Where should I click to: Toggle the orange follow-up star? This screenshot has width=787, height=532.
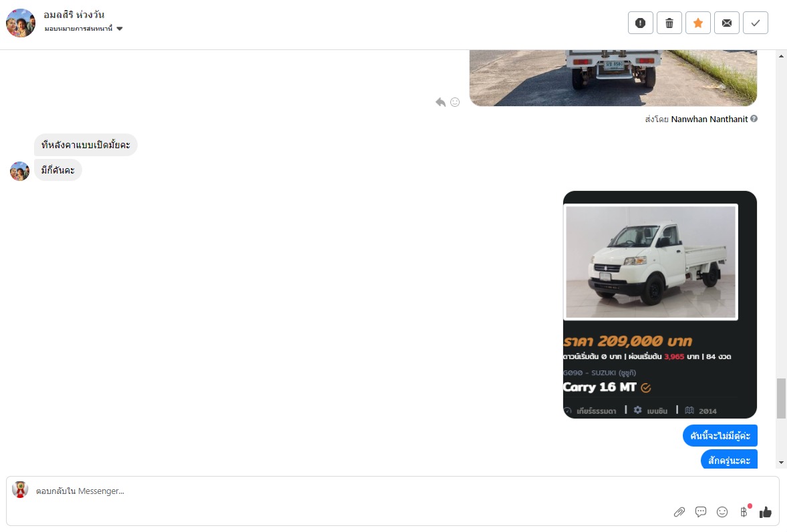coord(698,23)
